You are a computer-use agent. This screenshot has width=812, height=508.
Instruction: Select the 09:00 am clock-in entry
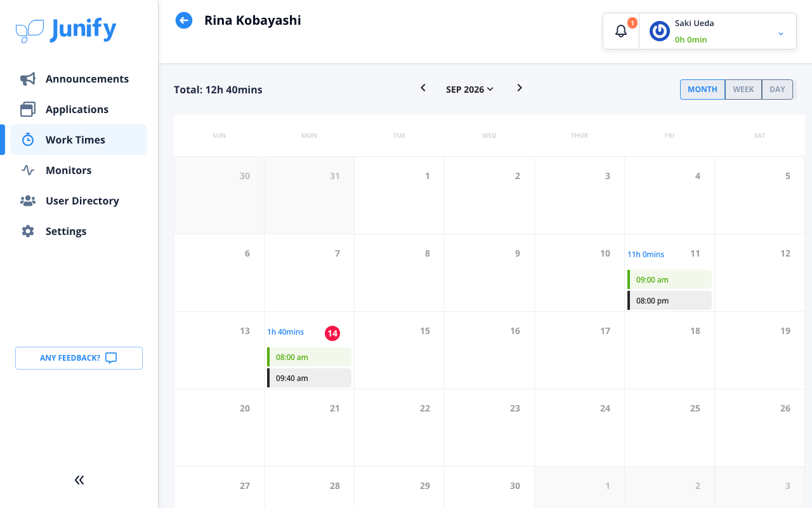(x=669, y=279)
